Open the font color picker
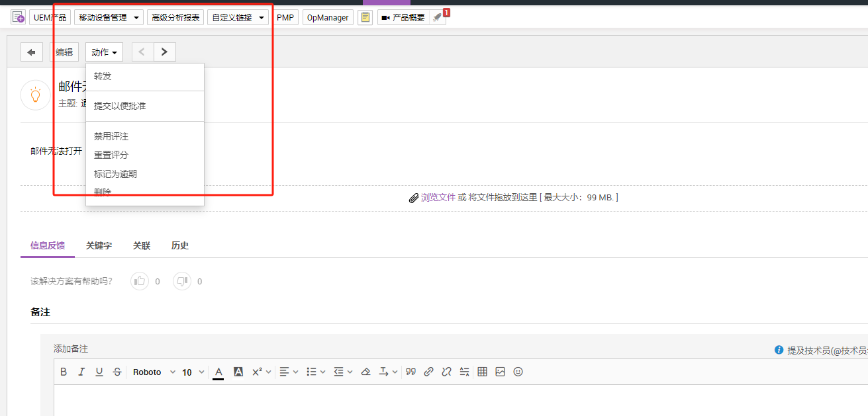 (218, 372)
